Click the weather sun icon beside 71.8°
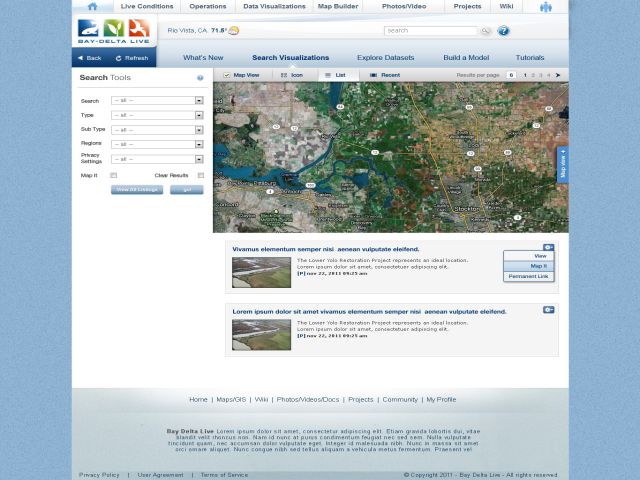Image resolution: width=640 pixels, height=480 pixels. pos(234,31)
